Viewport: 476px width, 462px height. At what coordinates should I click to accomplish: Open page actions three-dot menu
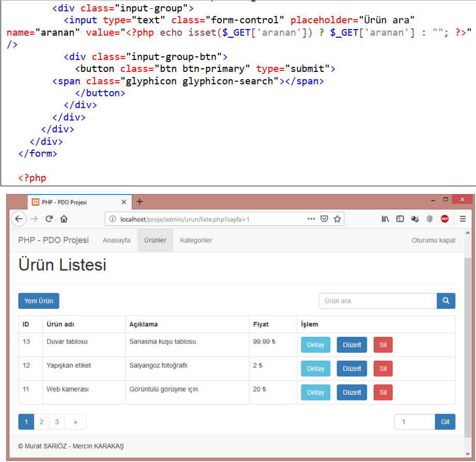311,219
